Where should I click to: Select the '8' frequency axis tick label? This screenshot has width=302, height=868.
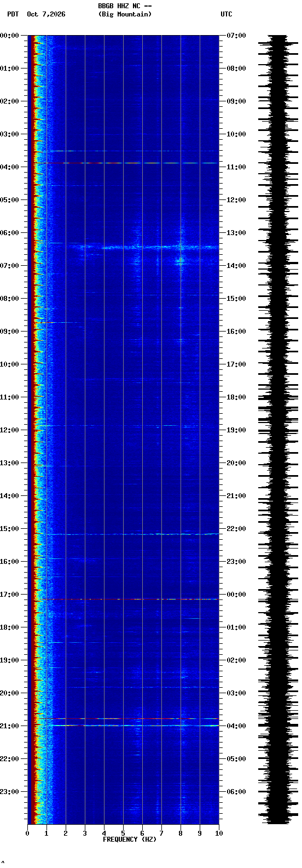[x=181, y=833]
